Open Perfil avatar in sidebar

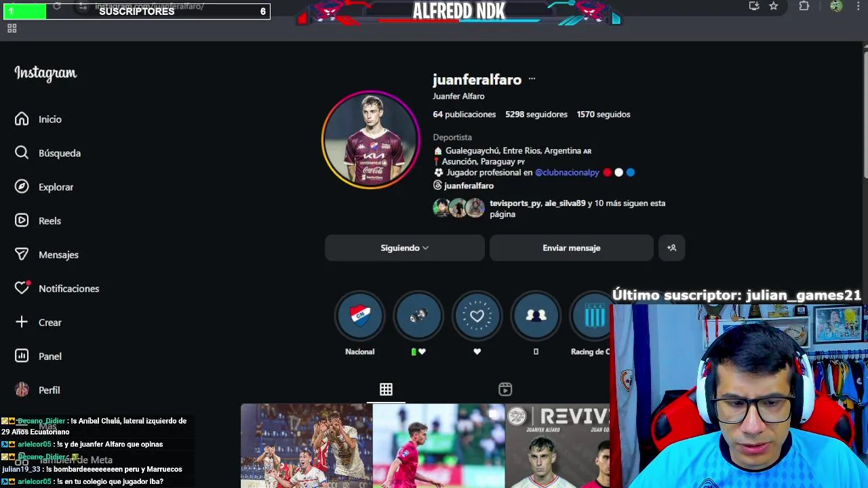[22, 390]
